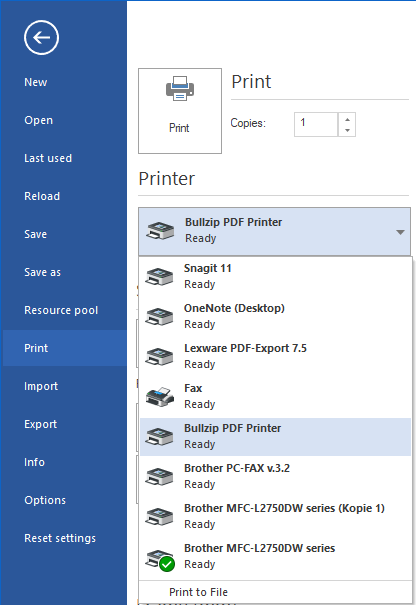
Task: Open the Open menu item
Action: pos(39,120)
